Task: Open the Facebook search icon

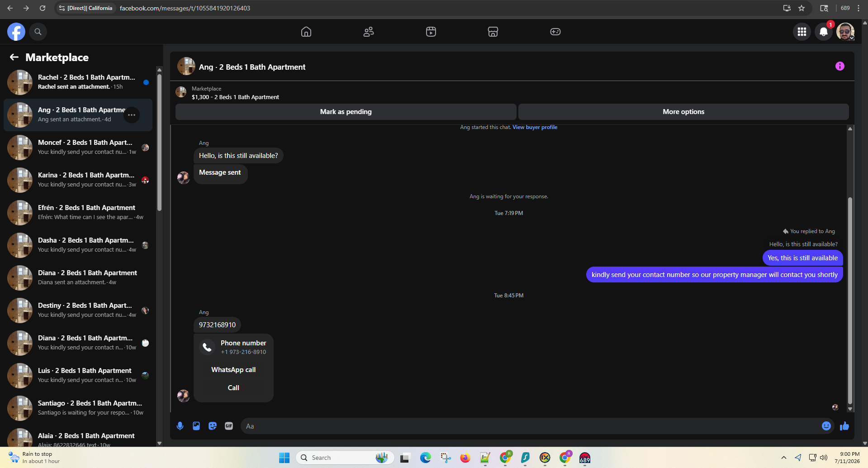Action: [38, 32]
